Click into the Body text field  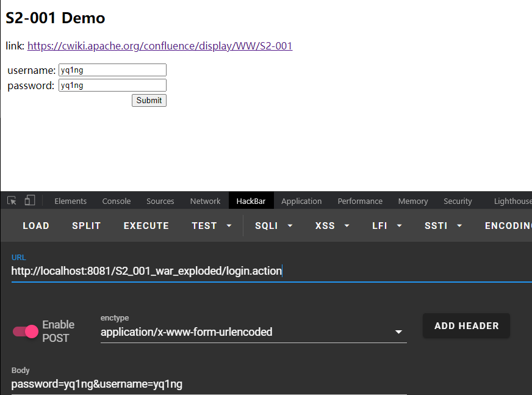point(209,384)
